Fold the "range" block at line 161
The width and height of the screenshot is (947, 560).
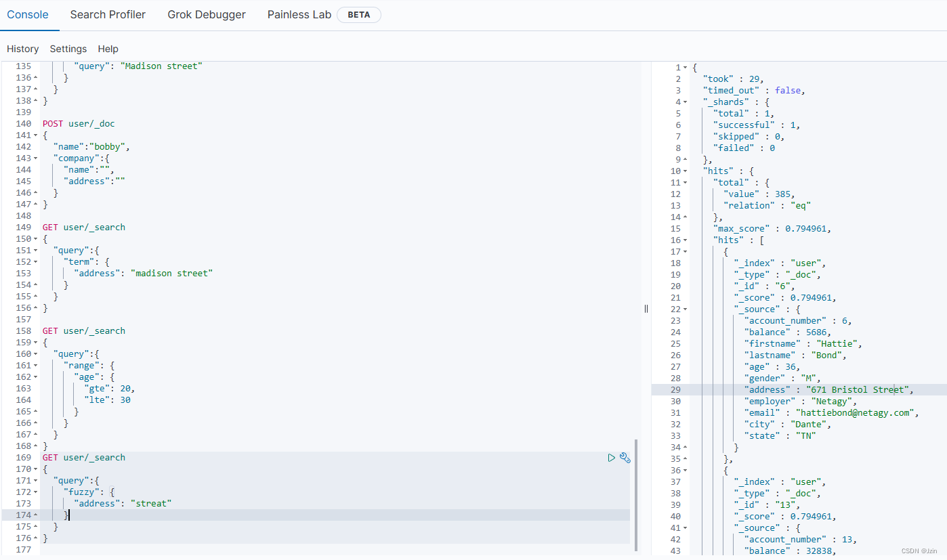coord(35,366)
